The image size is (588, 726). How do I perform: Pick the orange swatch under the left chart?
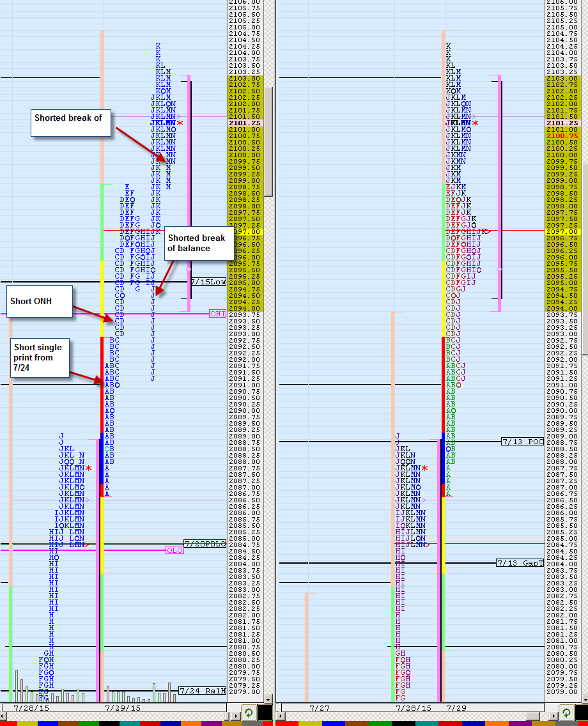coord(190,723)
